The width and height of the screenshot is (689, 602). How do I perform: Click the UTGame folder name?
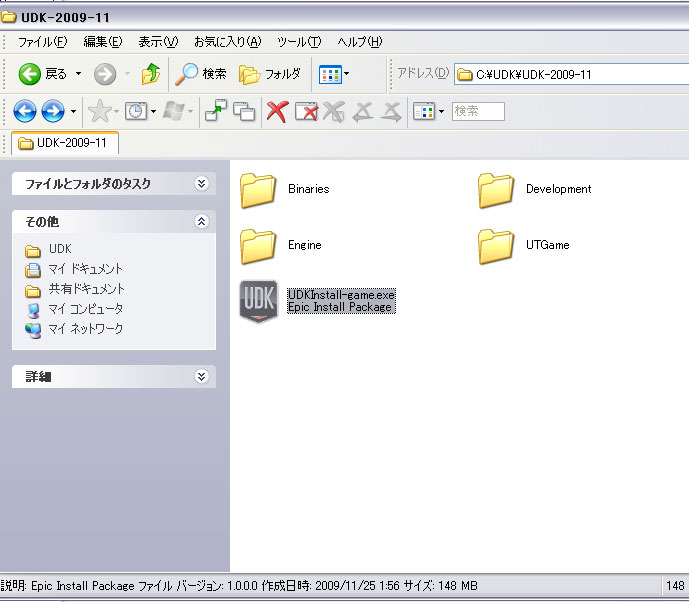(x=548, y=245)
